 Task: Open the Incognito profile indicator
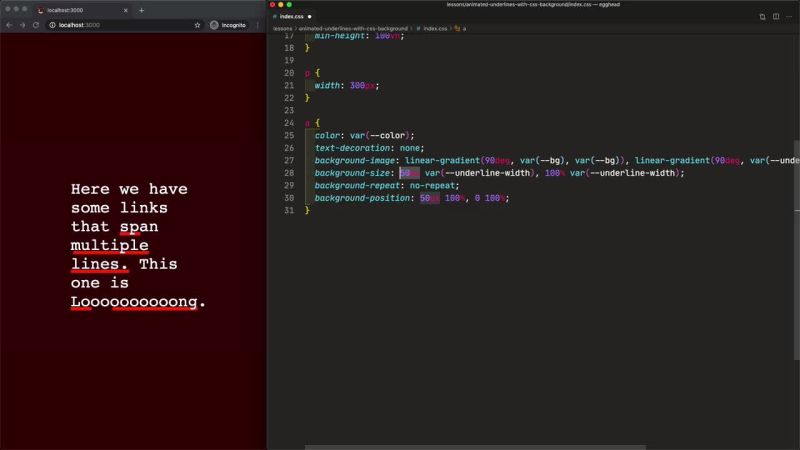coord(228,25)
